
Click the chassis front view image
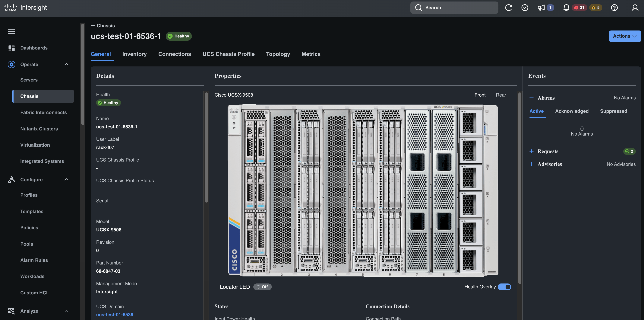[363, 190]
